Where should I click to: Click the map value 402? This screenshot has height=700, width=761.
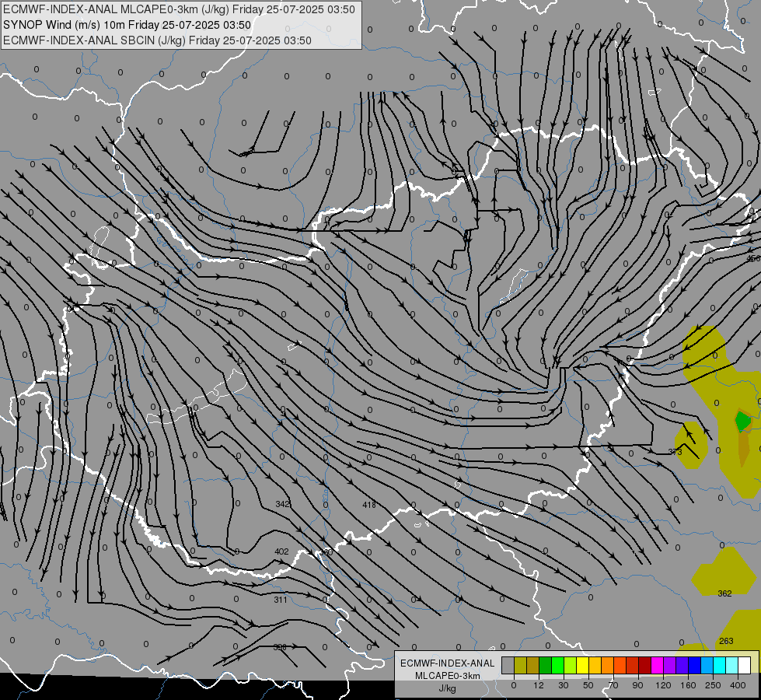point(281,551)
